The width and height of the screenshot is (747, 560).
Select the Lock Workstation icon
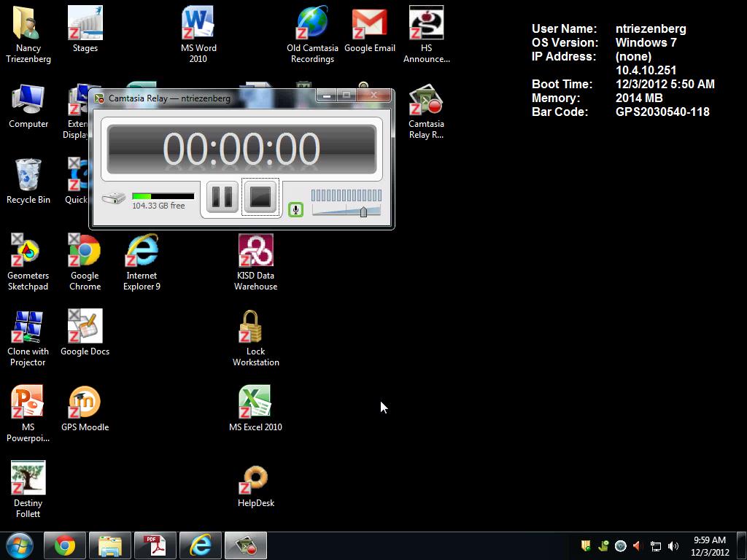coord(256,338)
